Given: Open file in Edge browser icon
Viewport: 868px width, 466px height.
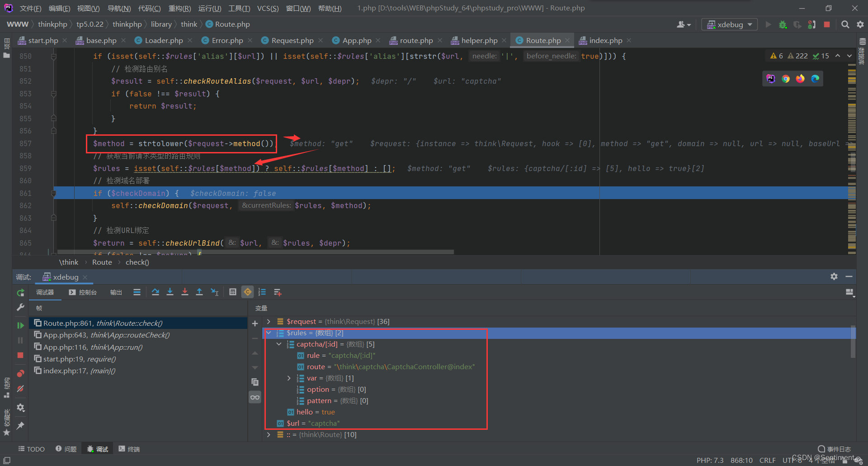Looking at the screenshot, I should pyautogui.click(x=815, y=79).
